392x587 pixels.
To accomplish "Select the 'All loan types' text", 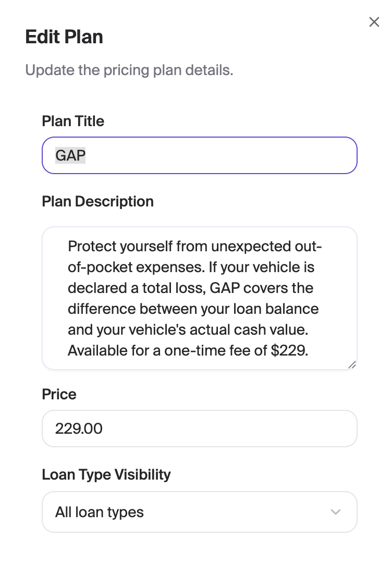I will point(100,512).
